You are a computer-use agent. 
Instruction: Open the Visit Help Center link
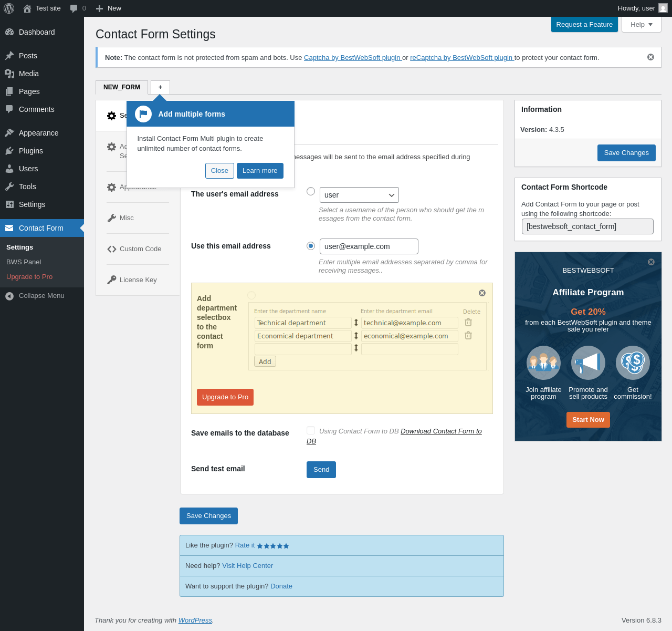point(247,566)
